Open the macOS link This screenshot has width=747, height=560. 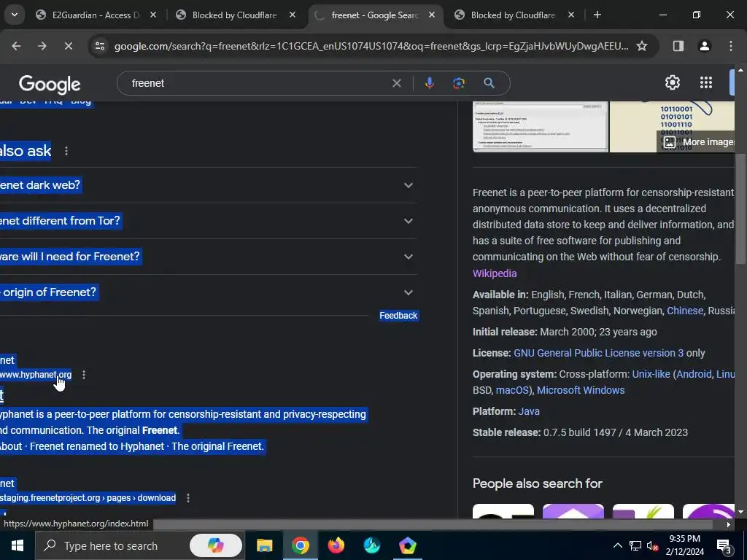(x=512, y=390)
